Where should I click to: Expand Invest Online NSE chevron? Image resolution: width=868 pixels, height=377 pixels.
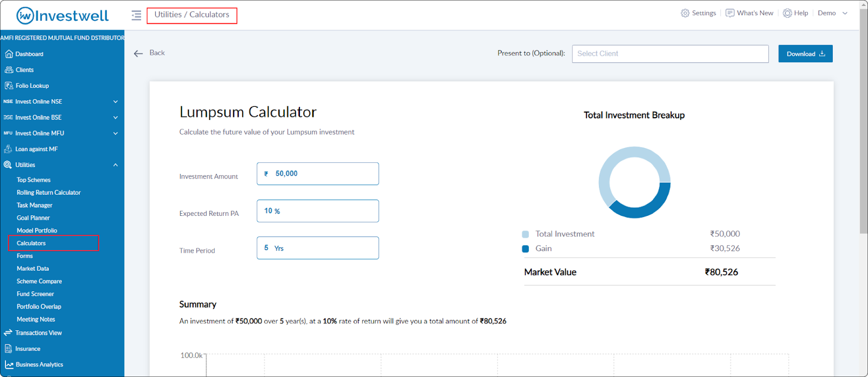click(116, 101)
